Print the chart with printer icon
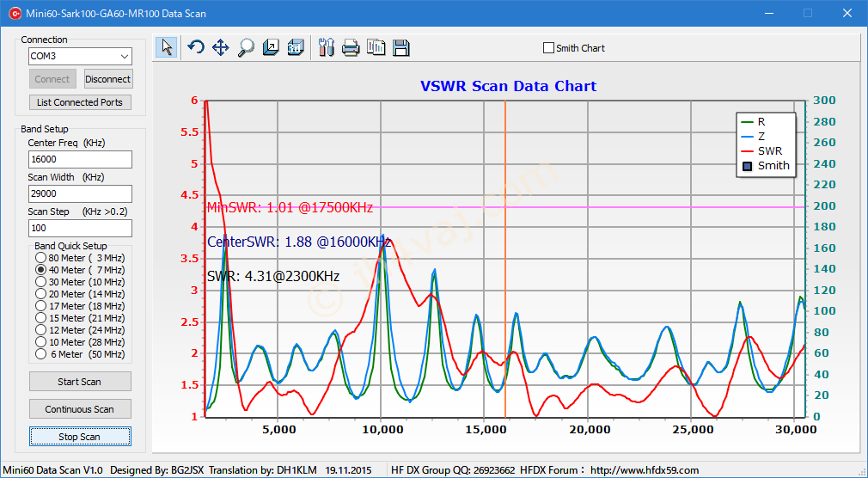868x478 pixels. point(351,47)
